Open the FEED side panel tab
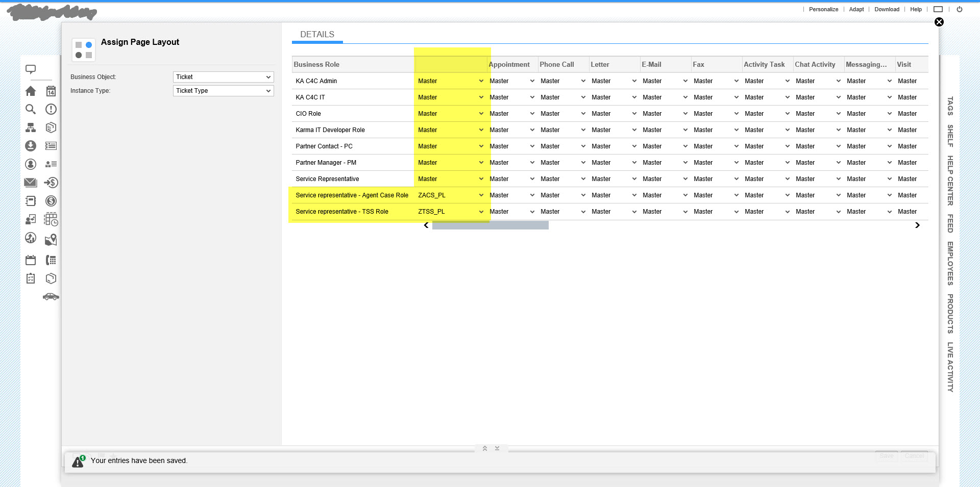Viewport: 980px width, 487px height. point(950,223)
